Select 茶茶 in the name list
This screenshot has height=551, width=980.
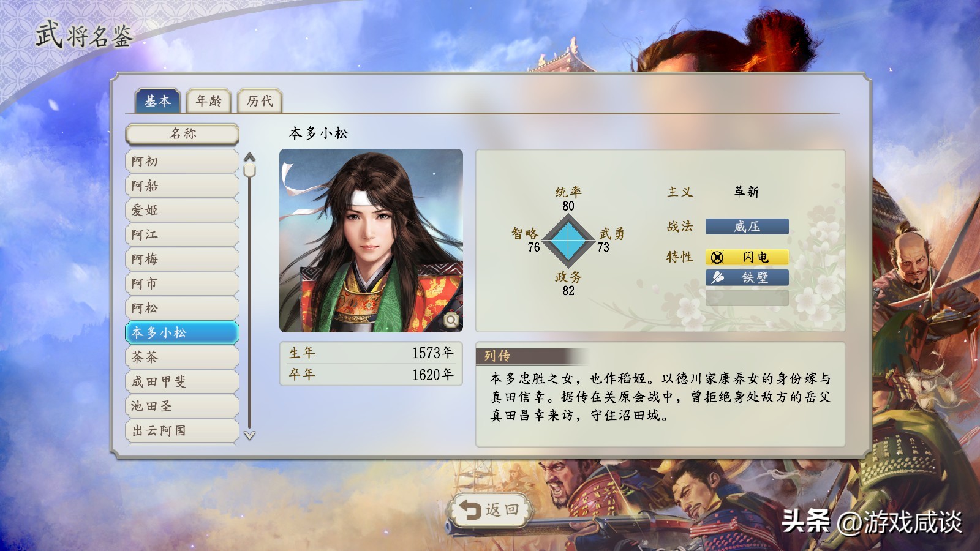182,357
